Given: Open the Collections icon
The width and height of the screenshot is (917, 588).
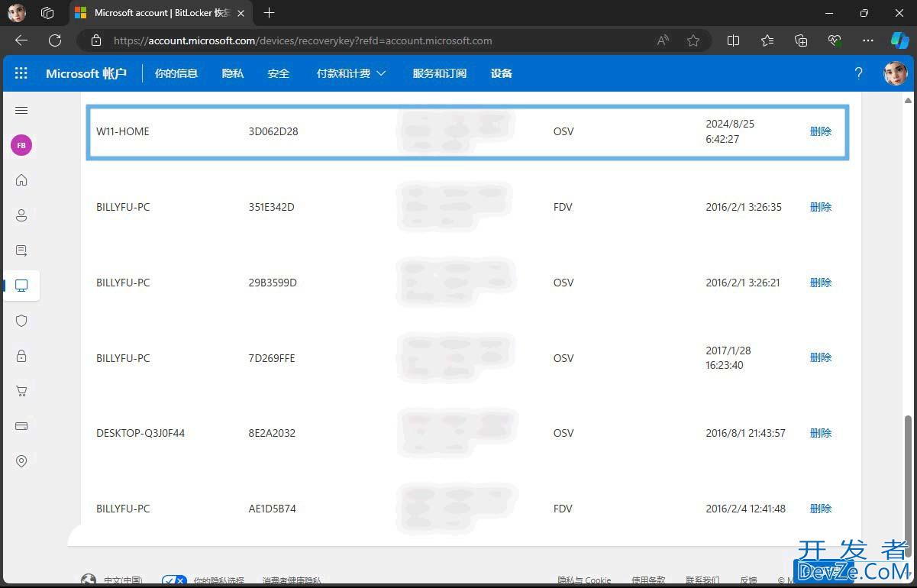Looking at the screenshot, I should (801, 40).
